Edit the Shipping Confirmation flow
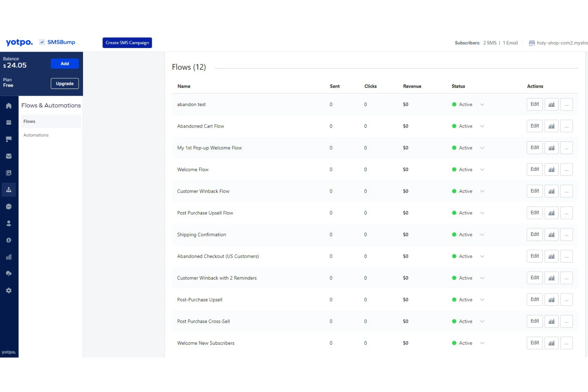This screenshot has height=392, width=588. (x=534, y=234)
